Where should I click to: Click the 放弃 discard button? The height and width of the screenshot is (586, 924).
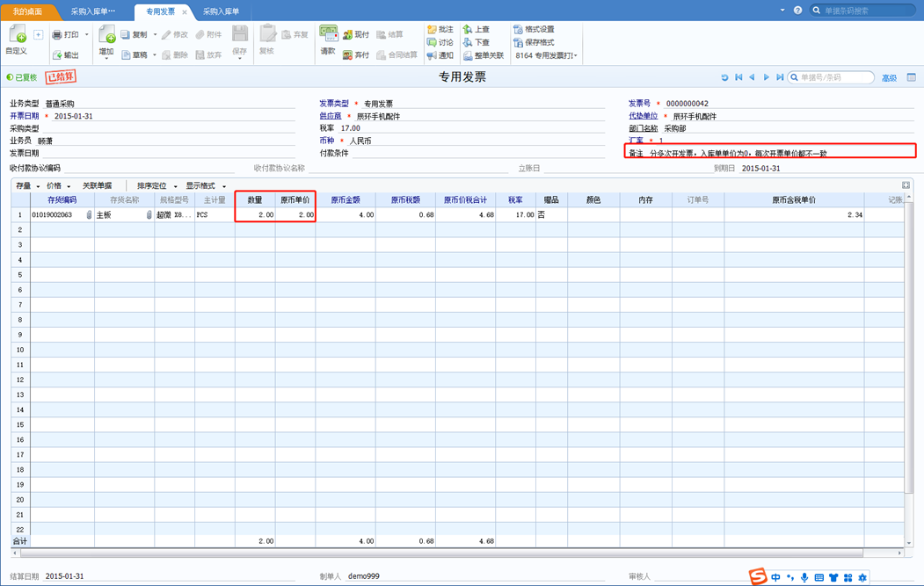tap(208, 54)
